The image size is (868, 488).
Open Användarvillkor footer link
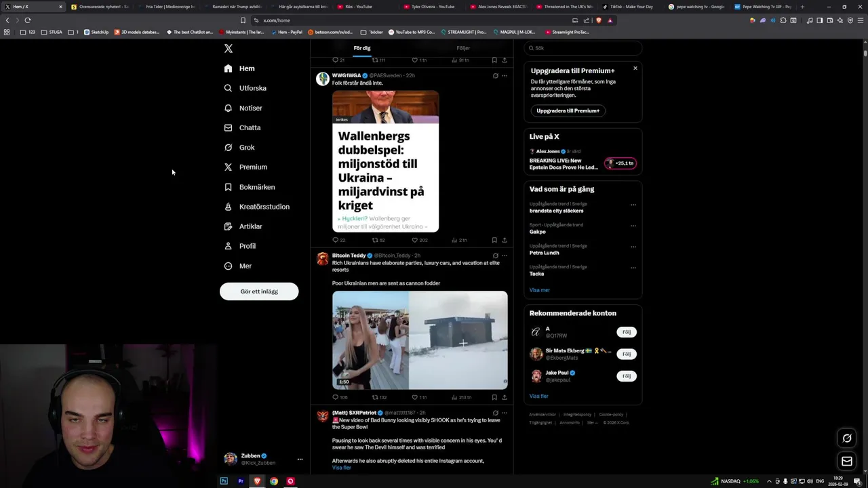542,415
